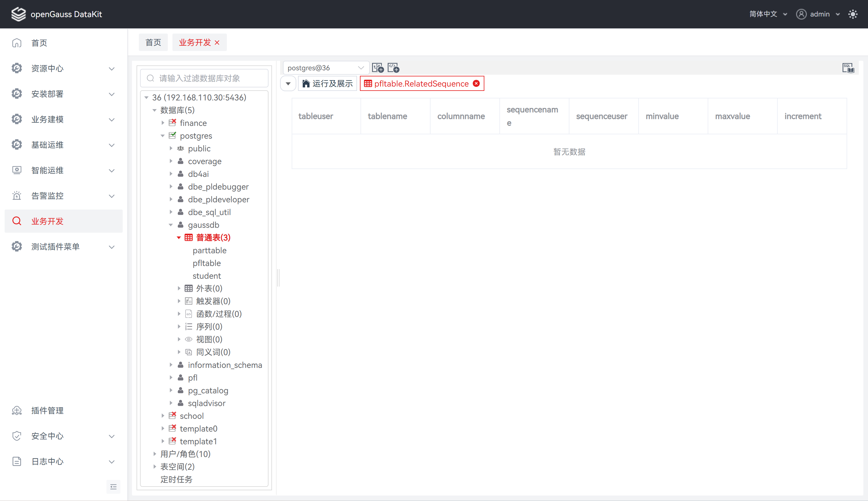Click the sidebar collapse icon at bottom
868x501 pixels.
(x=113, y=487)
